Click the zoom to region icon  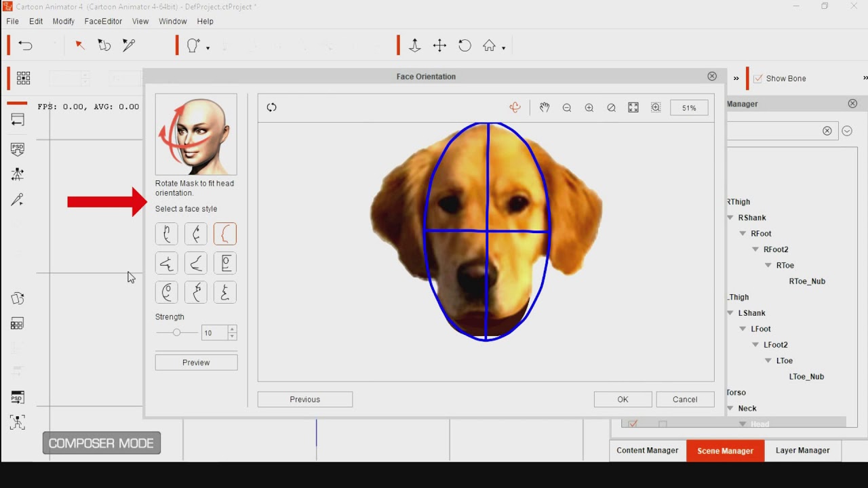point(656,107)
